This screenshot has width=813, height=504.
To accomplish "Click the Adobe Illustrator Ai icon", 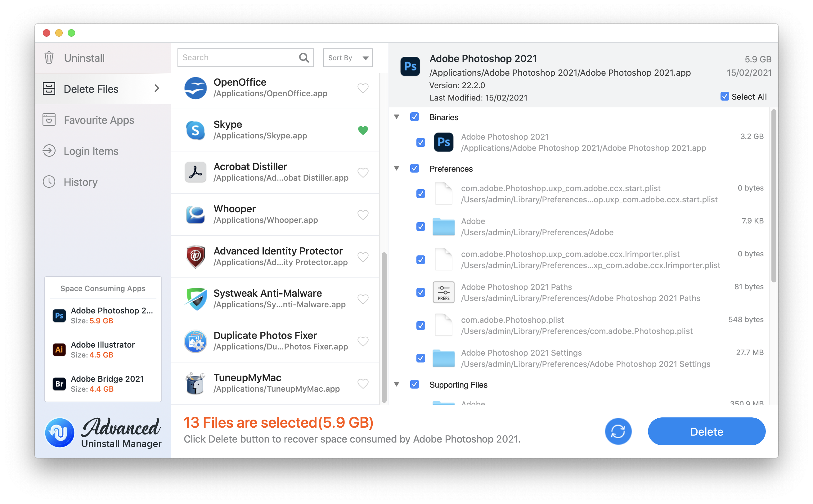I will point(59,349).
